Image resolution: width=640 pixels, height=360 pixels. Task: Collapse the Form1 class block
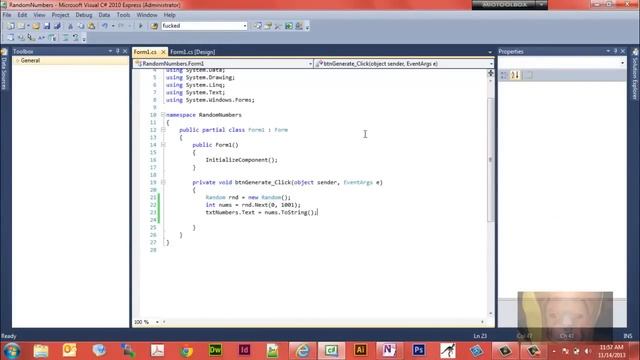(x=163, y=130)
